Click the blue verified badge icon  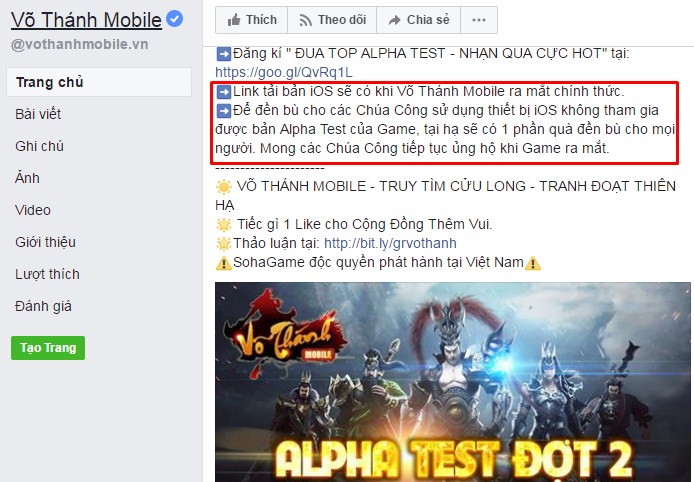(174, 19)
